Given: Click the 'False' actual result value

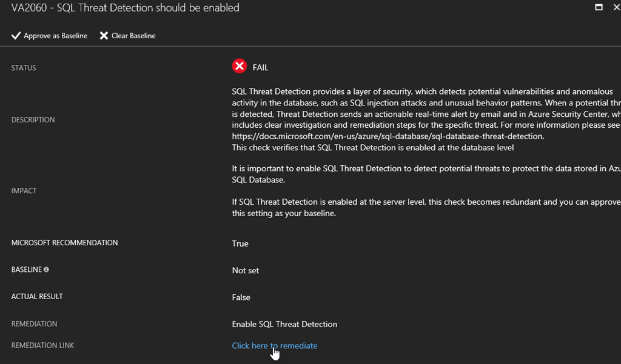Looking at the screenshot, I should coord(241,297).
